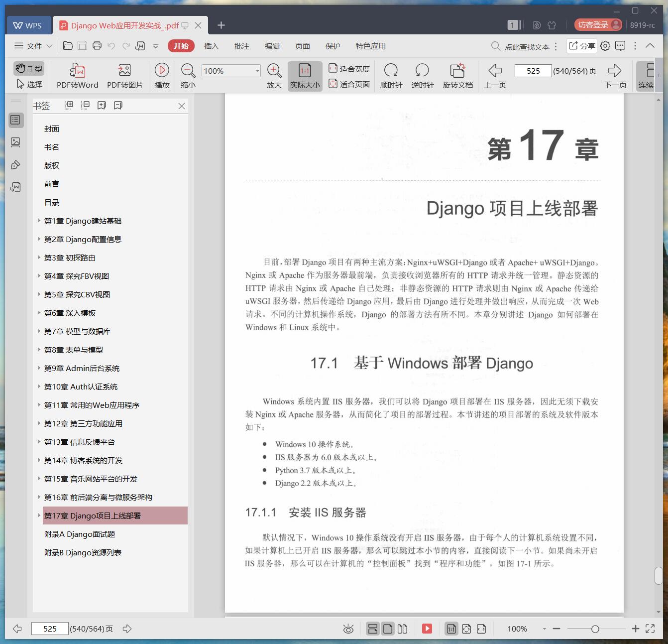The image size is (668, 644).
Task: Click the undo arrow icon
Action: (111, 46)
